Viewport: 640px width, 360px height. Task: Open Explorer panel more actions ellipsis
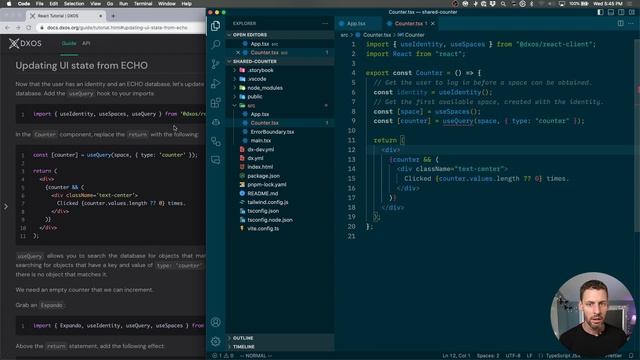click(x=325, y=23)
